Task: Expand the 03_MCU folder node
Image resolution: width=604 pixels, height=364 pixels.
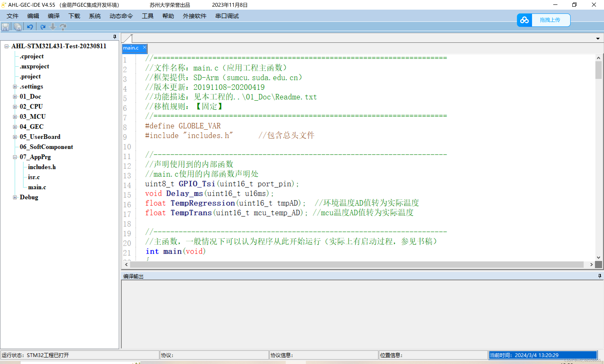Action: [15, 117]
